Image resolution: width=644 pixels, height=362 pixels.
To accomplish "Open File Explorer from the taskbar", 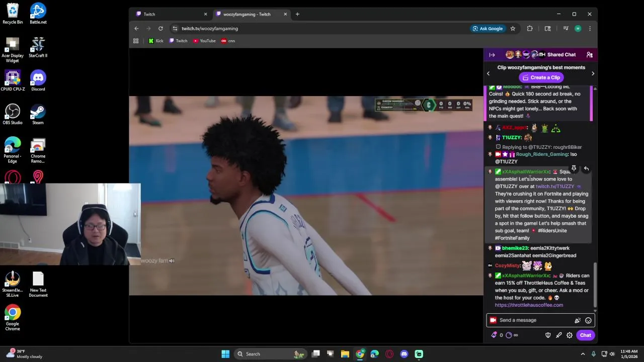I will pos(345,354).
